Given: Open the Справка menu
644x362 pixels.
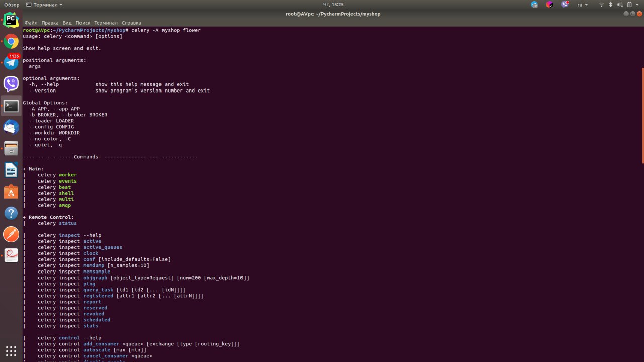Looking at the screenshot, I should tap(131, 23).
